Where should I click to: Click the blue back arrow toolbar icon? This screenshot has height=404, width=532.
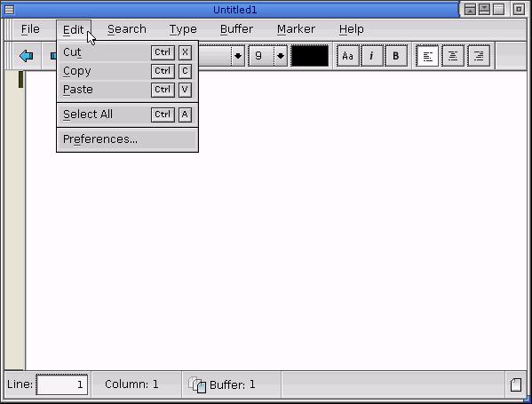(x=27, y=56)
